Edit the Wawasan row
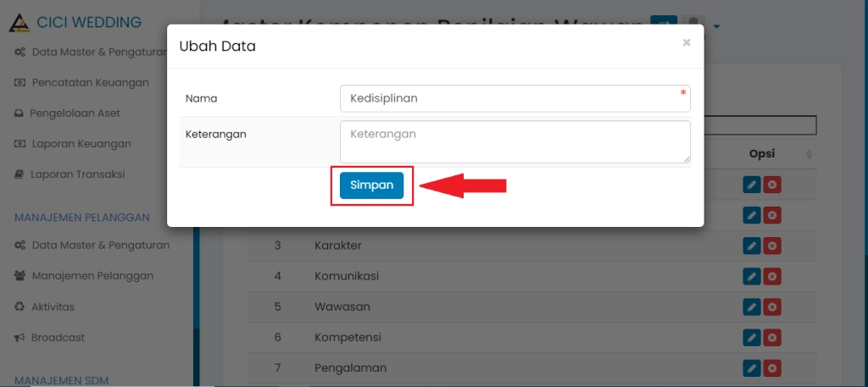 point(751,307)
